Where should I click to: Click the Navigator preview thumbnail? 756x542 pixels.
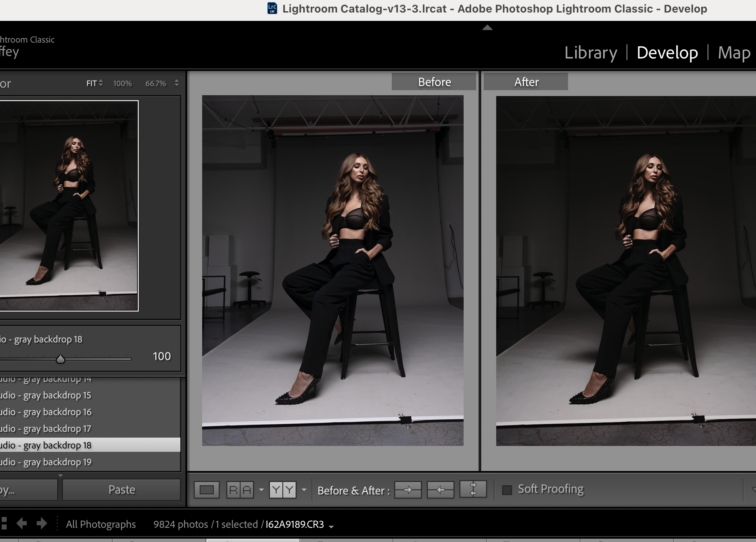[69, 205]
